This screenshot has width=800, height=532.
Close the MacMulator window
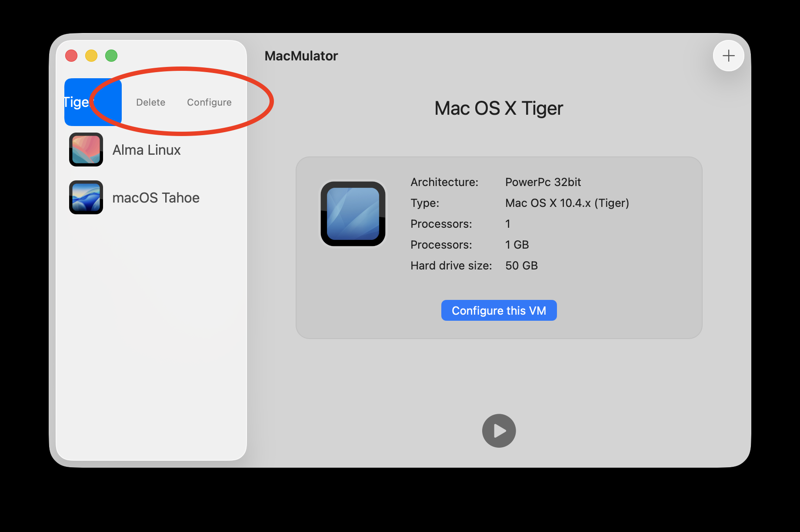tap(71, 56)
